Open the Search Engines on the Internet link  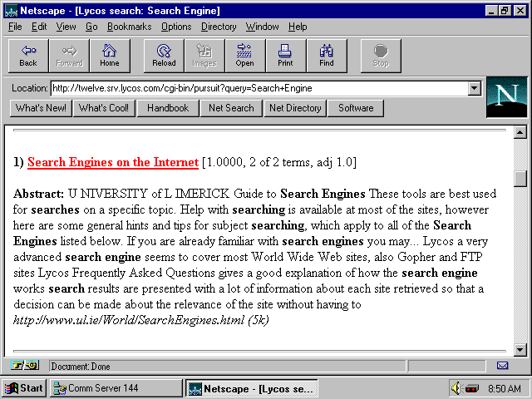click(x=112, y=162)
